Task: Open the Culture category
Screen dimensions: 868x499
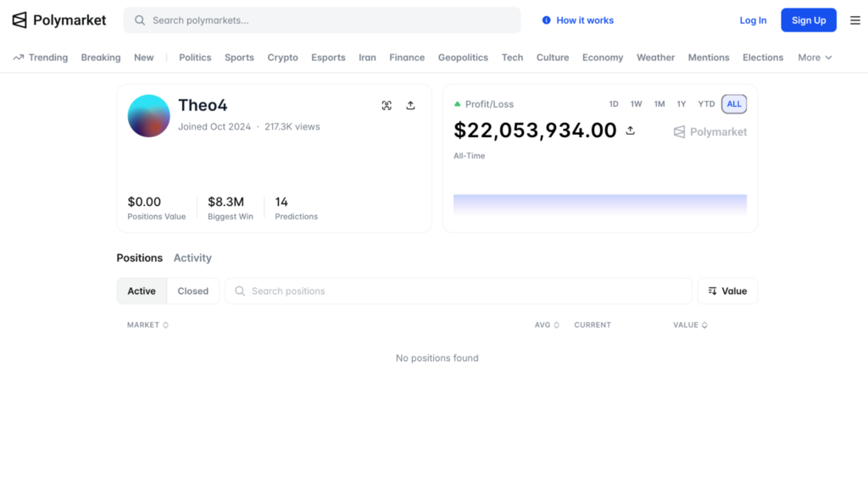Action: (553, 58)
